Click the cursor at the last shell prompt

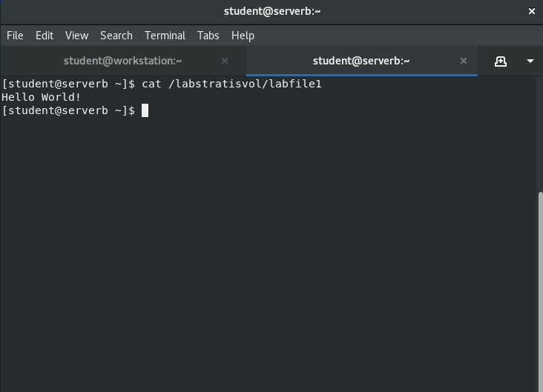(x=145, y=110)
